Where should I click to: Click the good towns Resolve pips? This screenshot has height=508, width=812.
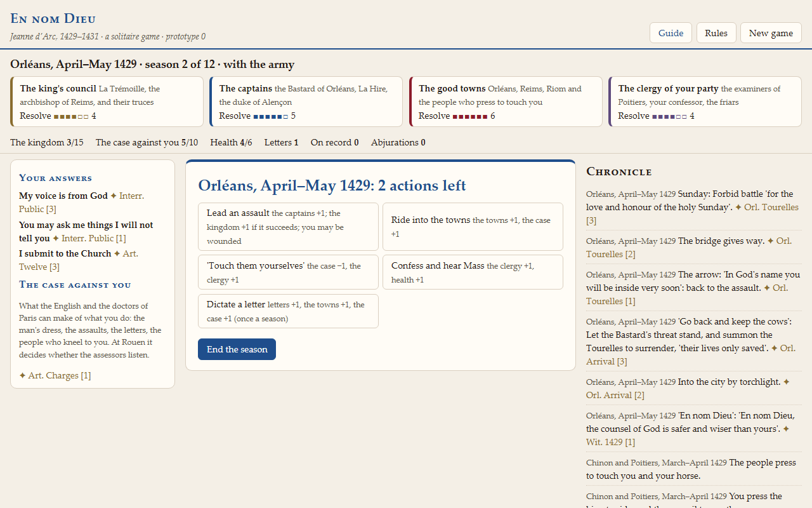tap(470, 116)
